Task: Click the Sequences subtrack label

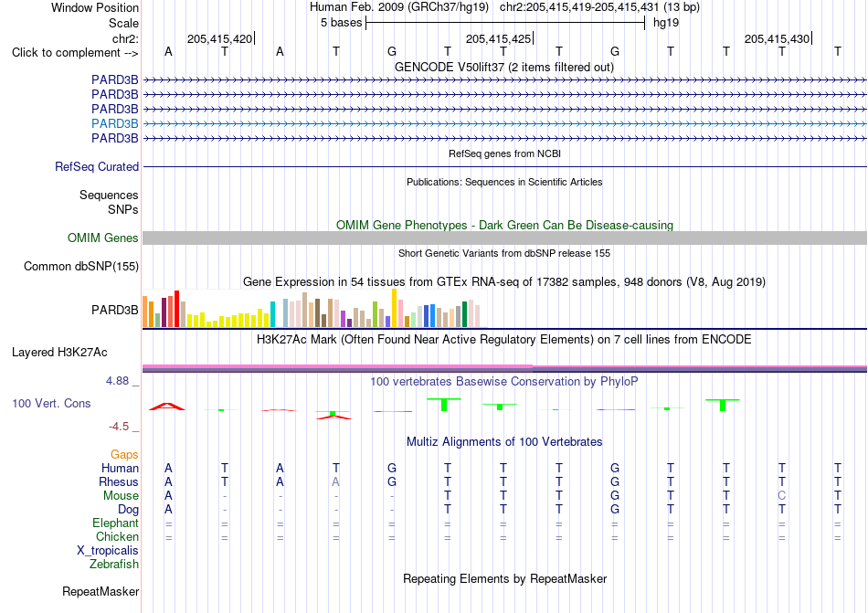Action: point(109,195)
